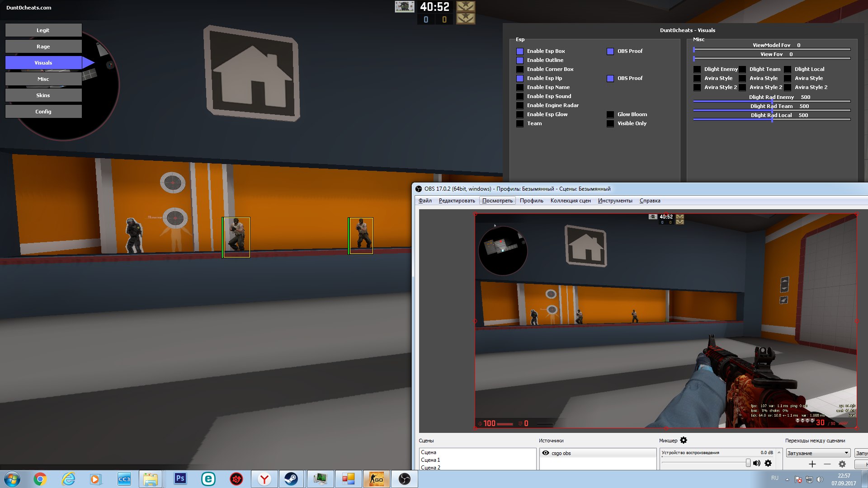Select Сцена 1 in scenes list
Image resolution: width=868 pixels, height=488 pixels.
pyautogui.click(x=430, y=460)
